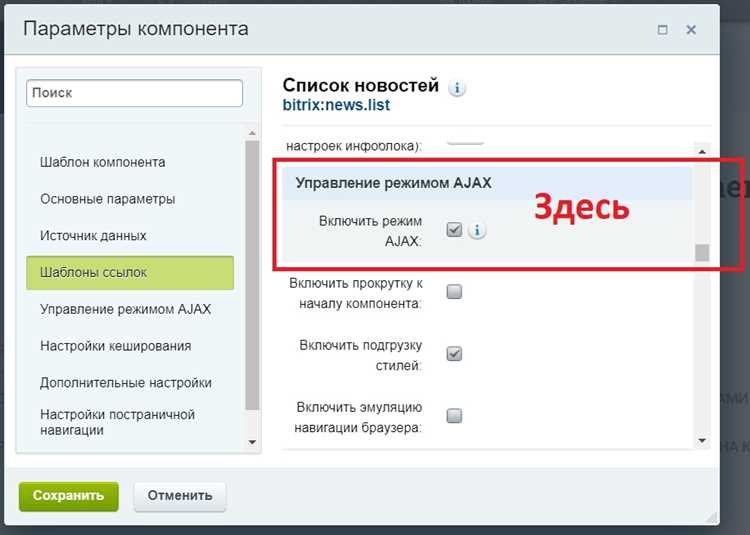Check Включить эмуляцию навигации браузера box
This screenshot has width=750, height=535.
point(454,415)
